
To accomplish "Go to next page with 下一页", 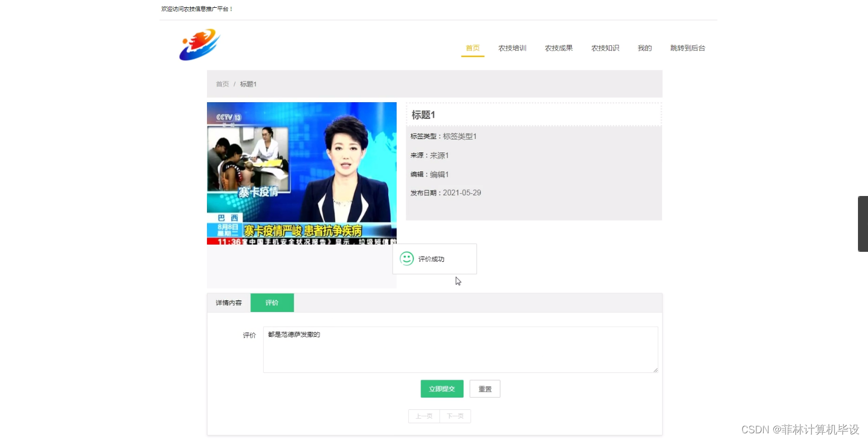I will click(x=455, y=416).
